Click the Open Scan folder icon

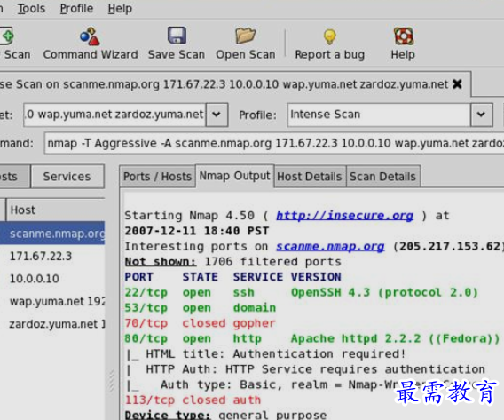click(245, 36)
